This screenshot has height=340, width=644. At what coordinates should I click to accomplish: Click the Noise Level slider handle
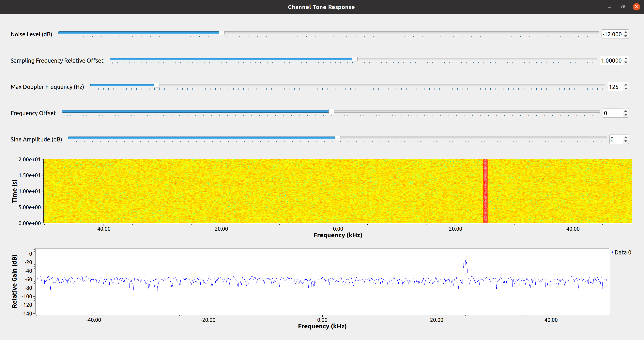pos(222,33)
